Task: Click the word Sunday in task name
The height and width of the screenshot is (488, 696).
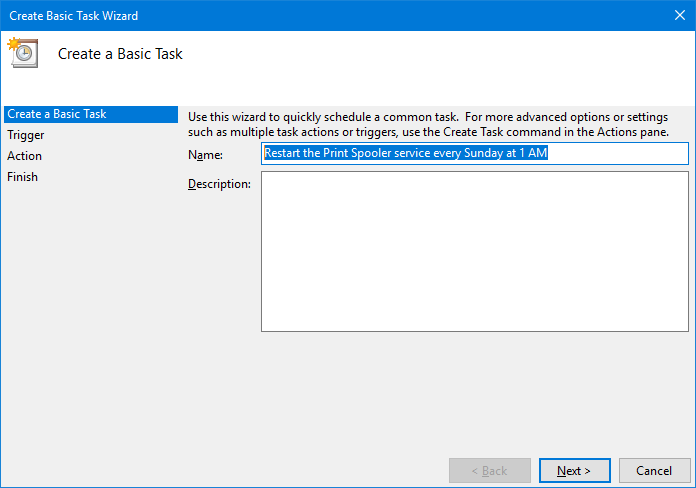Action: (x=483, y=153)
